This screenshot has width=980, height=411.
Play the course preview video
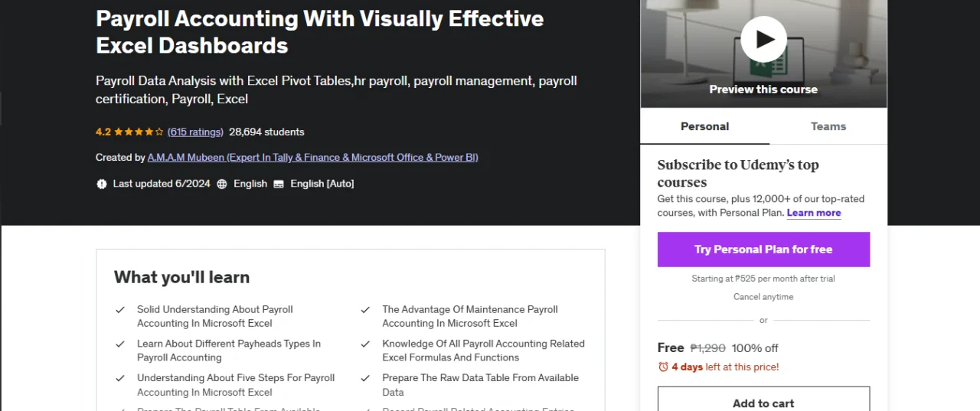tap(763, 39)
